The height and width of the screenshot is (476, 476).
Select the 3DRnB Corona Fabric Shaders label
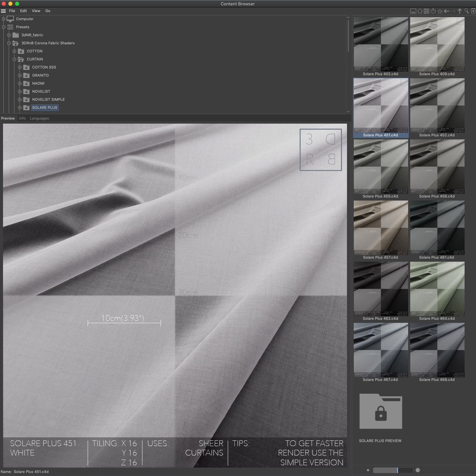pyautogui.click(x=48, y=43)
